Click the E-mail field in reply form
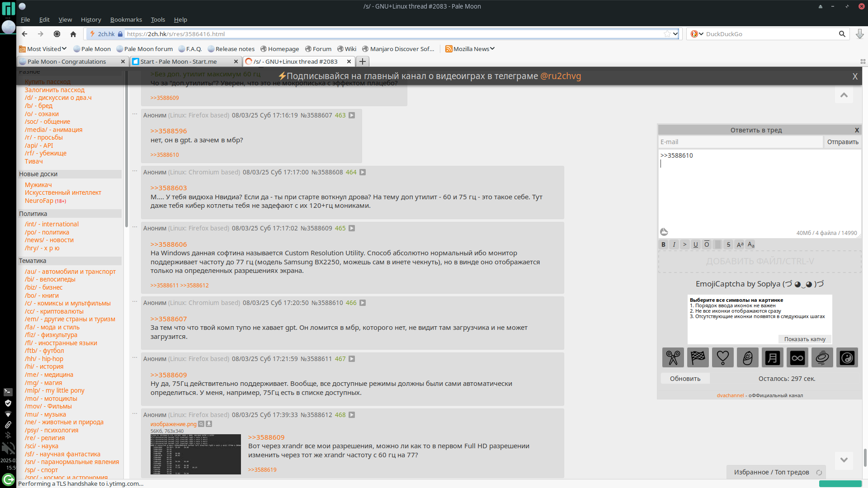The height and width of the screenshot is (488, 868). pyautogui.click(x=741, y=142)
